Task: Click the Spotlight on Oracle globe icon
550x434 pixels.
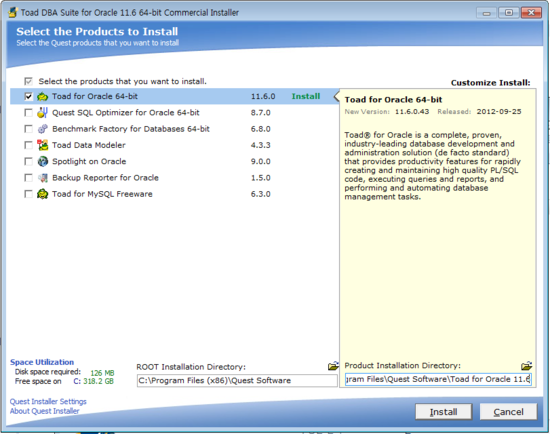Action: click(x=42, y=161)
